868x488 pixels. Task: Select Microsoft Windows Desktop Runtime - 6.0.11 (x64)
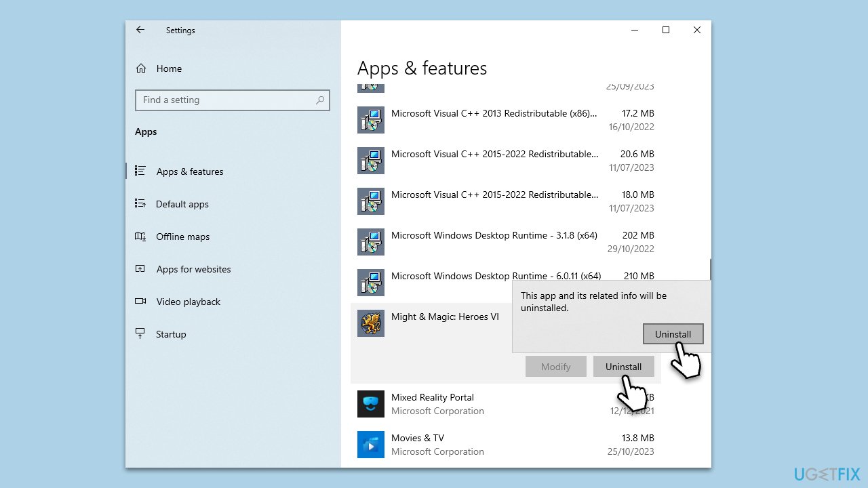pos(496,276)
